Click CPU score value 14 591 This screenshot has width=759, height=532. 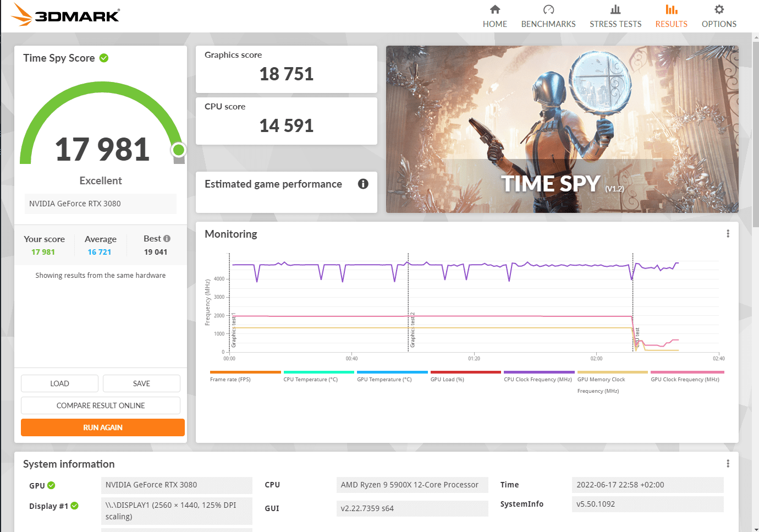(287, 126)
